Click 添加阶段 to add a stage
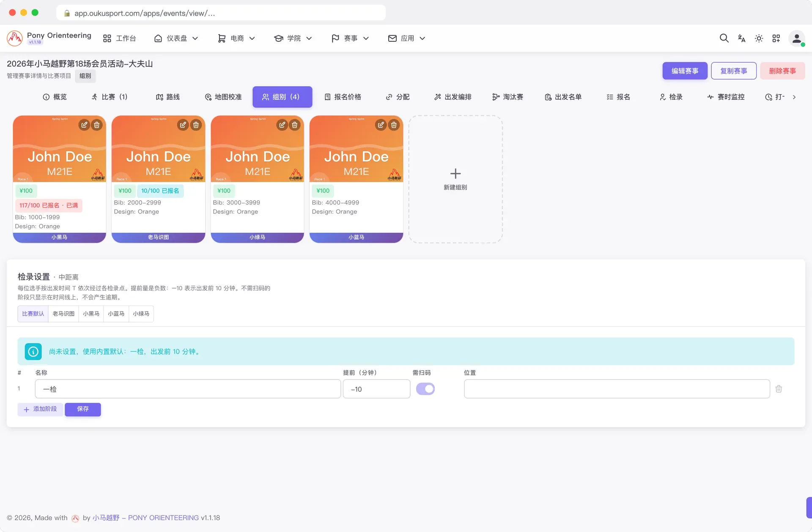812x532 pixels. click(x=40, y=409)
